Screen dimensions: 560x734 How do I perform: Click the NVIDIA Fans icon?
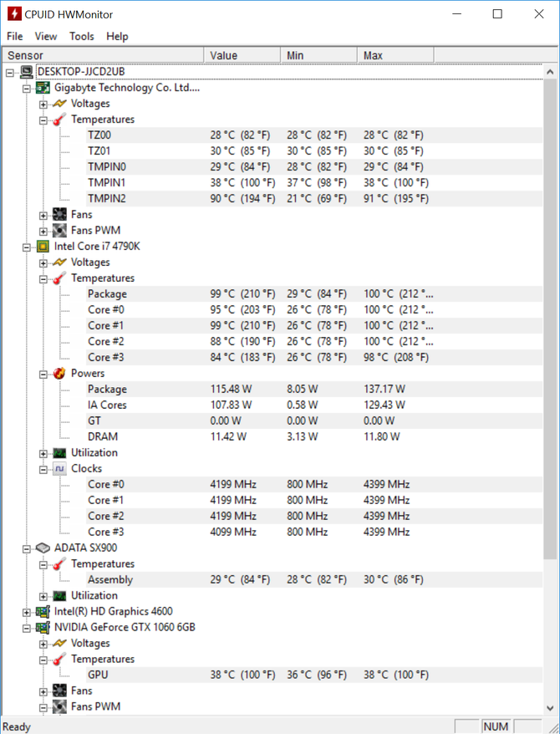point(59,691)
